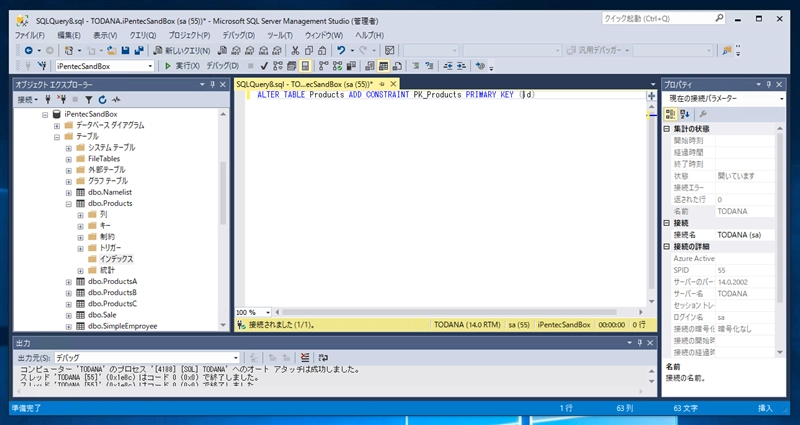Click the increase indent icon
The image size is (800, 425).
[x=461, y=66]
